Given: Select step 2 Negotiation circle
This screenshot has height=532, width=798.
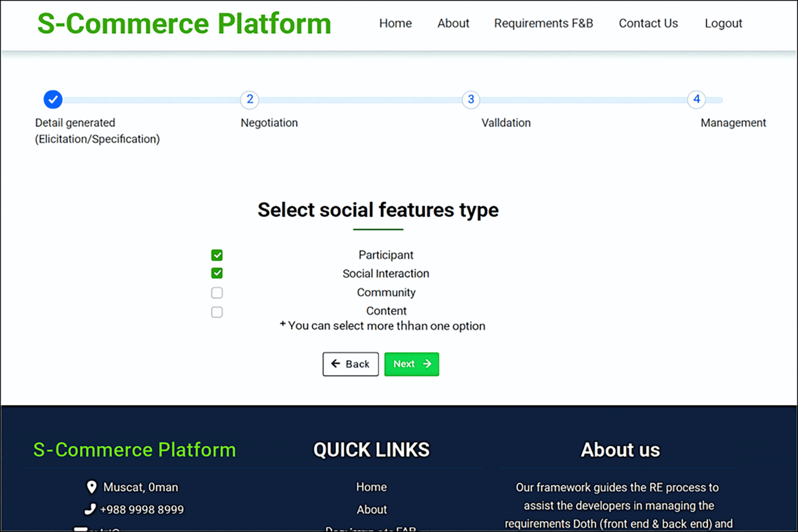Looking at the screenshot, I should coord(249,100).
